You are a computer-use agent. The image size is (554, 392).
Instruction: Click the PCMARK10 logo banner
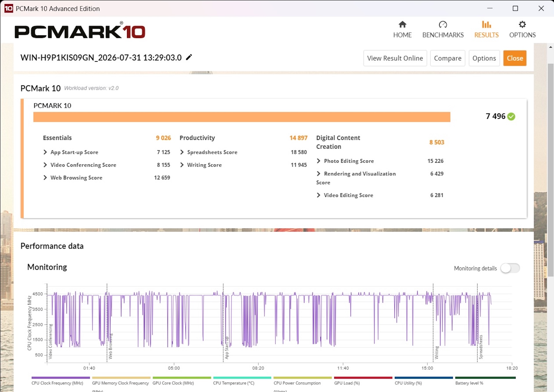[80, 30]
